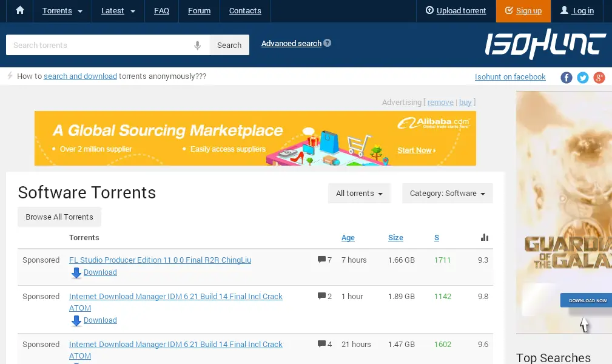Viewport: 612px width, 364px height.
Task: Click the FL Studio blue download arrow icon
Action: pos(76,272)
